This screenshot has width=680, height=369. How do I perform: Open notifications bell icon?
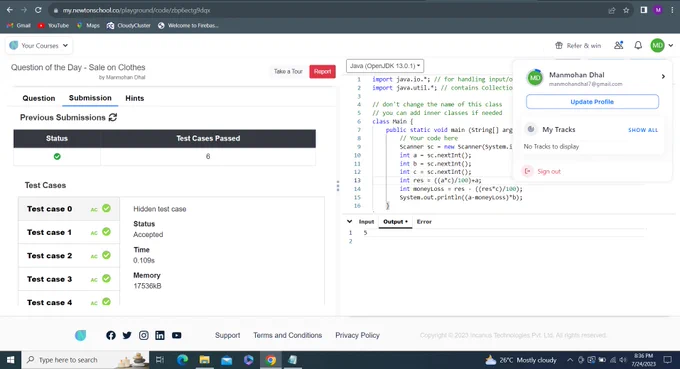click(638, 45)
